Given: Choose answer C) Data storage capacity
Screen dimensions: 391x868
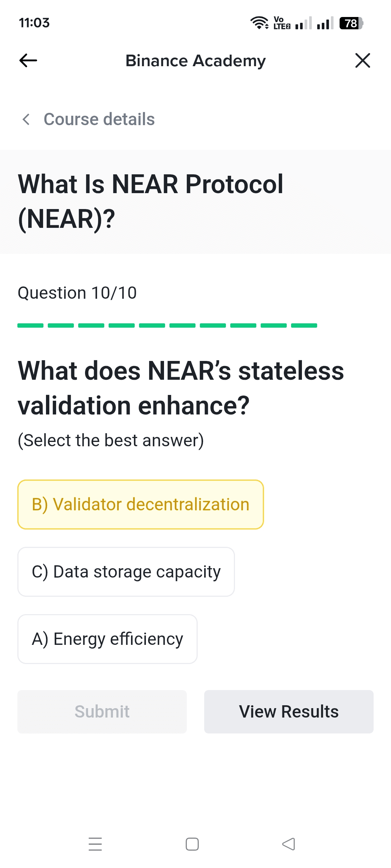Looking at the screenshot, I should click(126, 572).
